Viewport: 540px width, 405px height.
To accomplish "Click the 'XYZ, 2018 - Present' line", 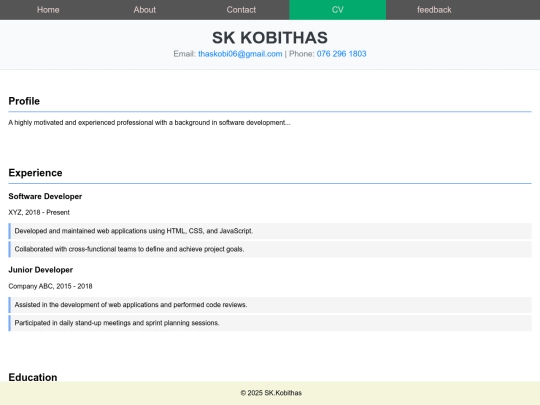I will 39,212.
